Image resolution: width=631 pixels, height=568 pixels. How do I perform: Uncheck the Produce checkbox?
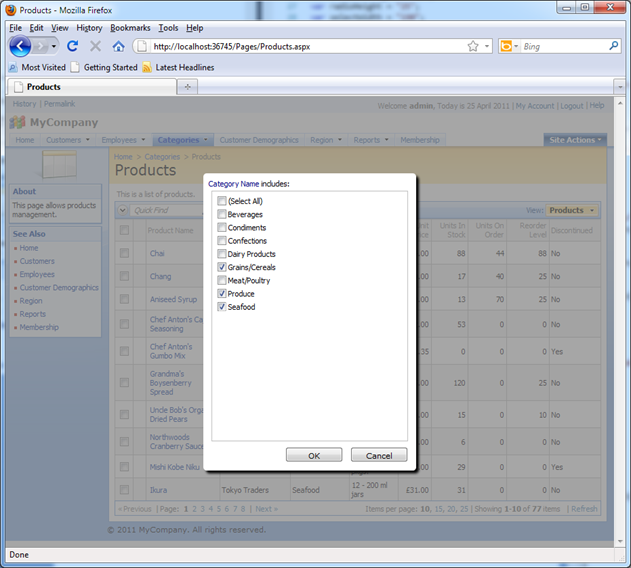point(221,293)
